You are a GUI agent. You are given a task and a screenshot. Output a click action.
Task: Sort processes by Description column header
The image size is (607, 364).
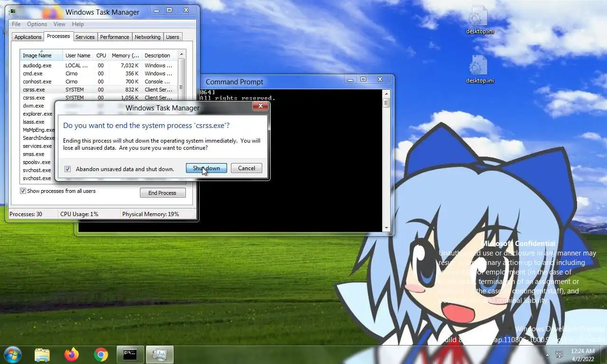pyautogui.click(x=159, y=55)
